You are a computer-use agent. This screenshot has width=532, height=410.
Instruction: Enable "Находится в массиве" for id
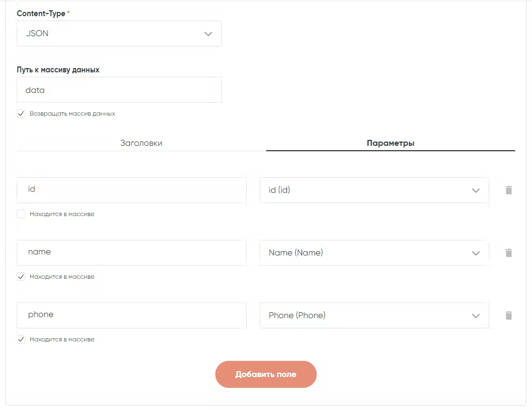[x=21, y=214]
